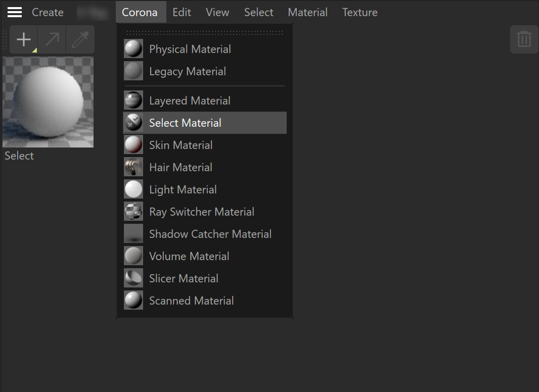This screenshot has height=392, width=539.
Task: Select the eyedropper tool icon
Action: click(x=80, y=39)
